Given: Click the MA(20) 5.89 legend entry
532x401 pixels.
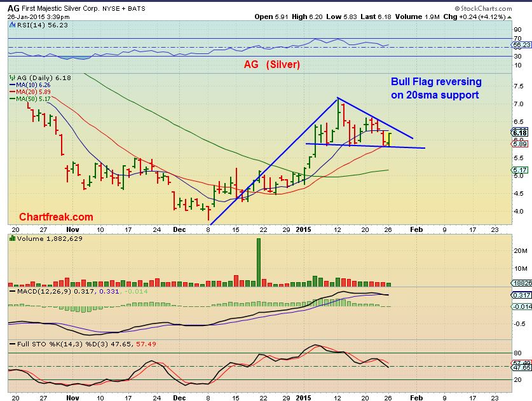Looking at the screenshot, I should tap(30, 92).
